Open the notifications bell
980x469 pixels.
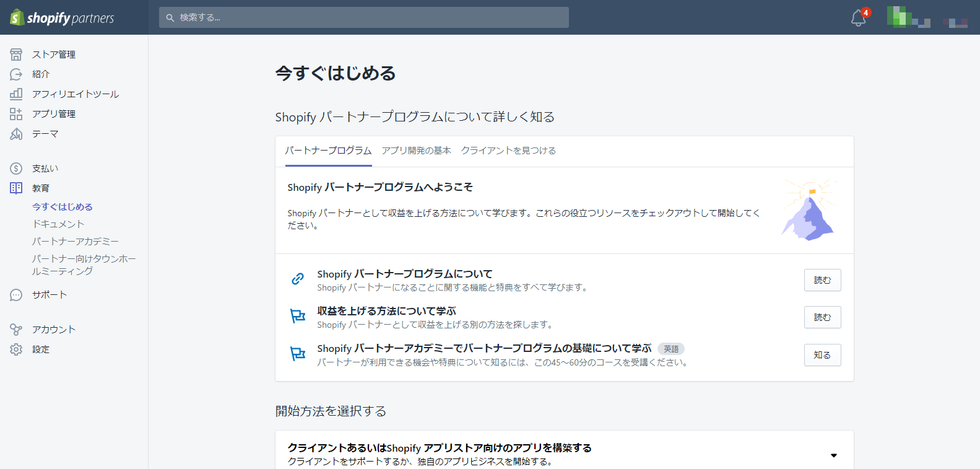pyautogui.click(x=858, y=18)
